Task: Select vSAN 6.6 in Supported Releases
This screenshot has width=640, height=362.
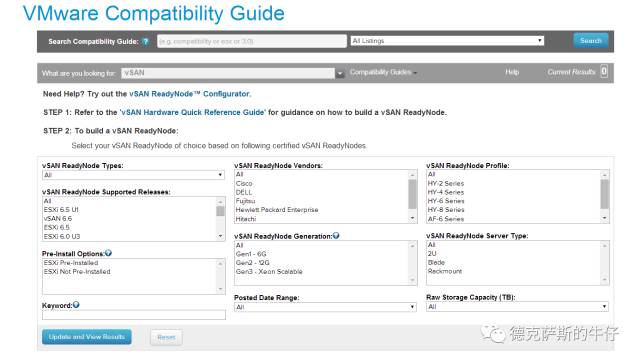Action: click(58, 219)
